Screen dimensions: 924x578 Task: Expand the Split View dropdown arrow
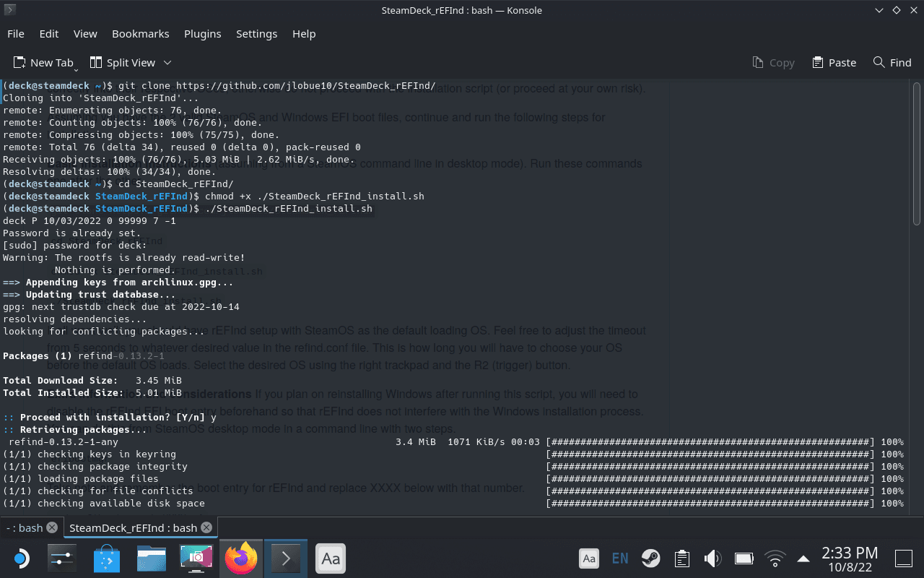click(167, 63)
